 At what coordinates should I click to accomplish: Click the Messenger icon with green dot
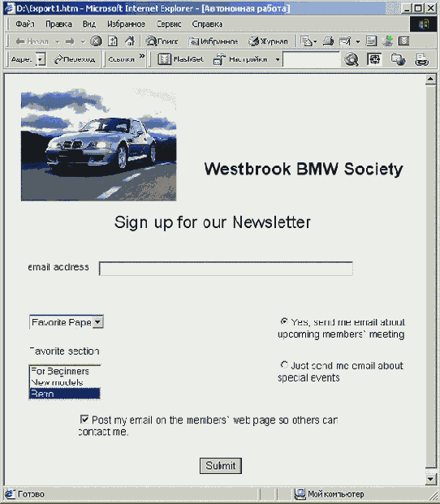388,41
